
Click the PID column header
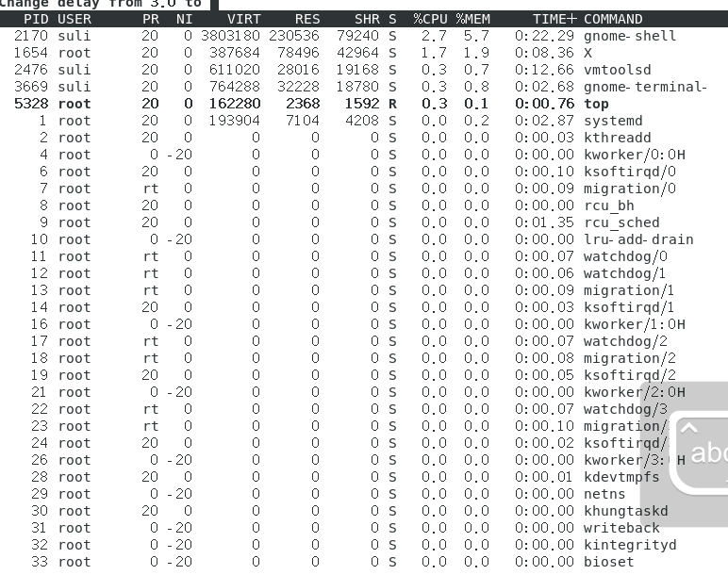[x=36, y=19]
